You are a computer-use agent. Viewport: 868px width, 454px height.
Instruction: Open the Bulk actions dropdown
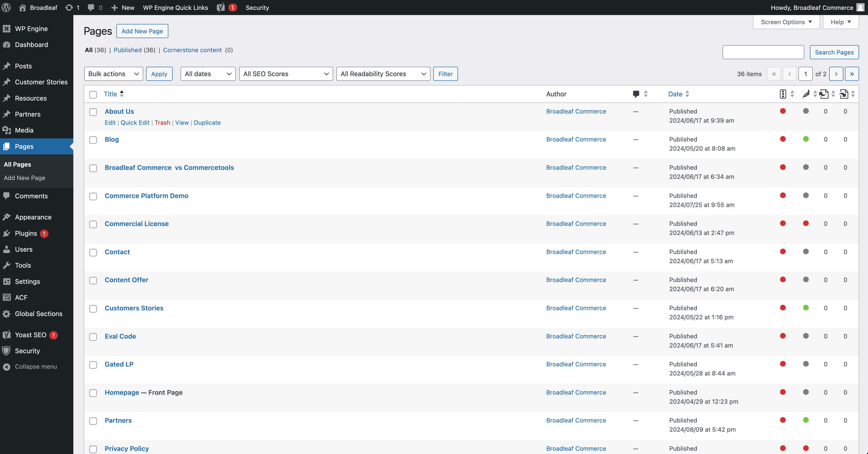click(113, 74)
